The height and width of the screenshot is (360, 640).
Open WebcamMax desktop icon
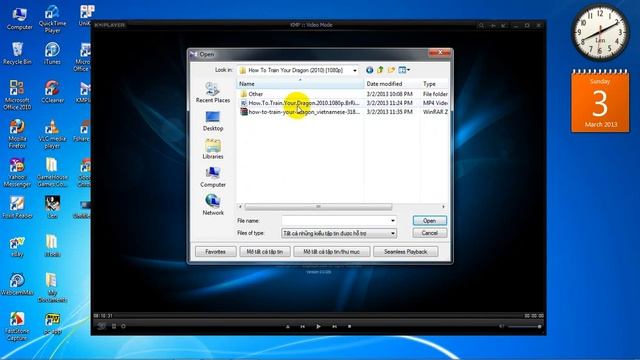point(17,284)
